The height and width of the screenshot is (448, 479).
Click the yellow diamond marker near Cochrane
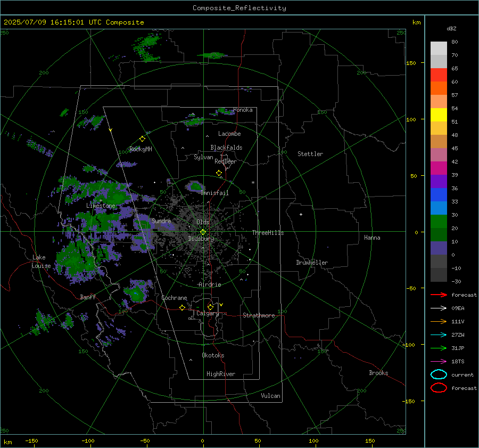[182, 307]
